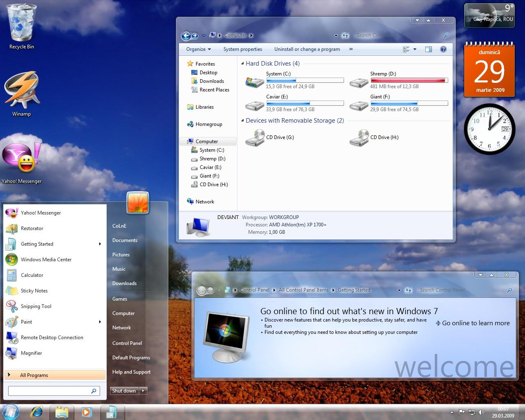Open Control Panel link in Start menu
This screenshot has width=525, height=420.
click(x=127, y=343)
